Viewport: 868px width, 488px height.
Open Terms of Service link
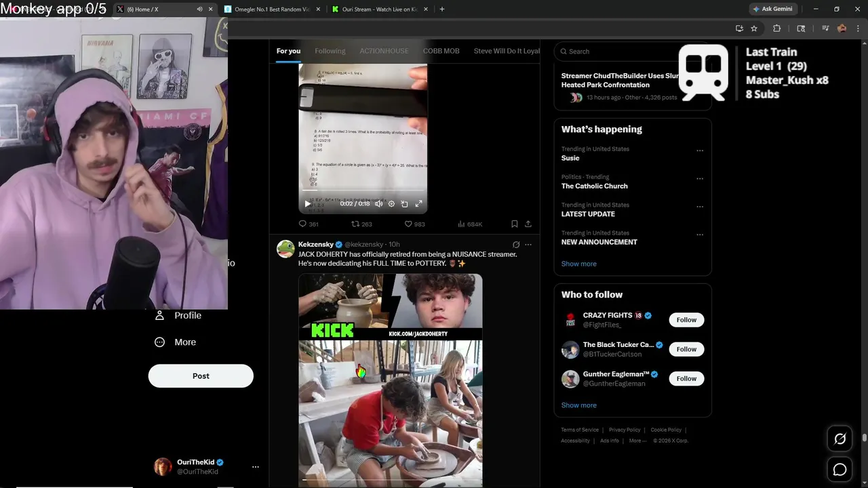580,430
